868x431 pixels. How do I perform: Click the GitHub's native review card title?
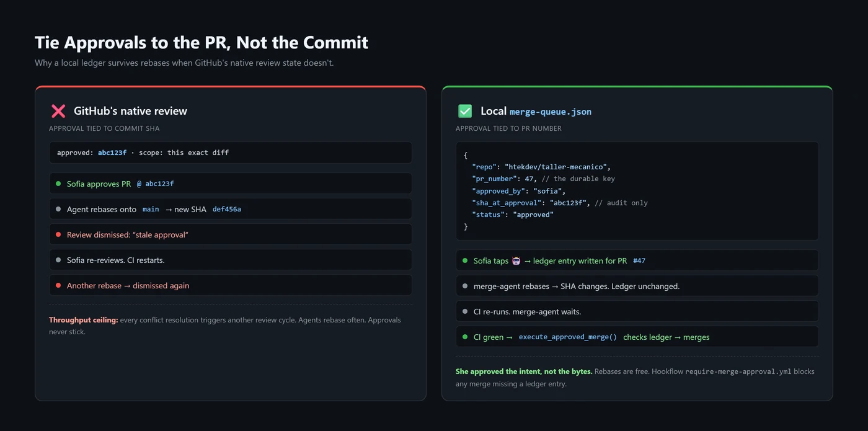click(130, 111)
